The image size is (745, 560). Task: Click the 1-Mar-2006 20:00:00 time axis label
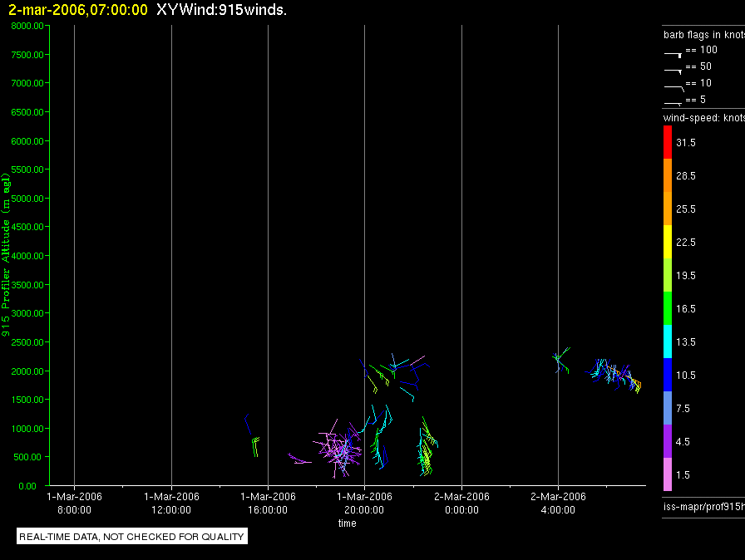(364, 503)
